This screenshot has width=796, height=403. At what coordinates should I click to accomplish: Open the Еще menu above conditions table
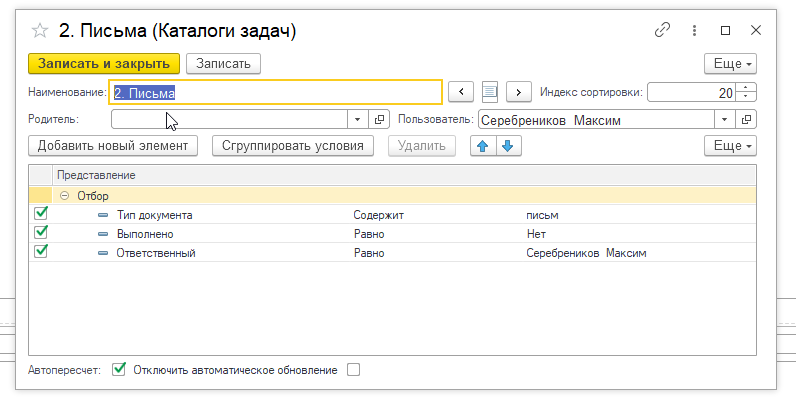[730, 146]
